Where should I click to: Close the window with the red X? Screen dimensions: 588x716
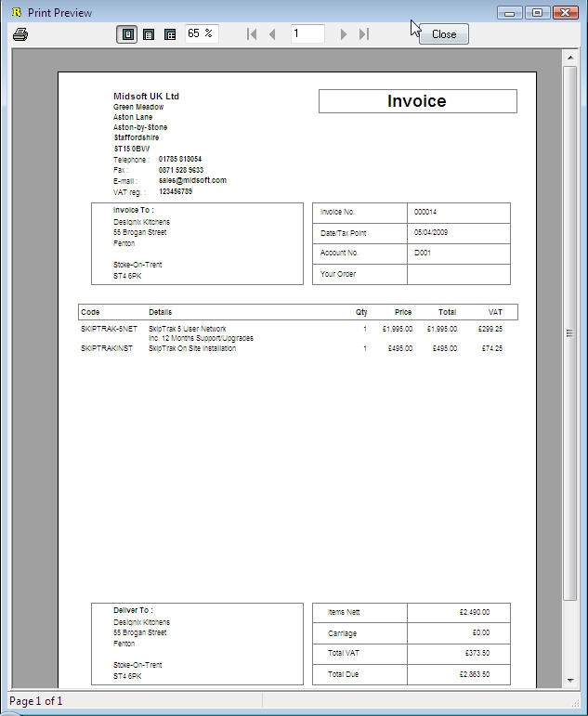coord(566,12)
